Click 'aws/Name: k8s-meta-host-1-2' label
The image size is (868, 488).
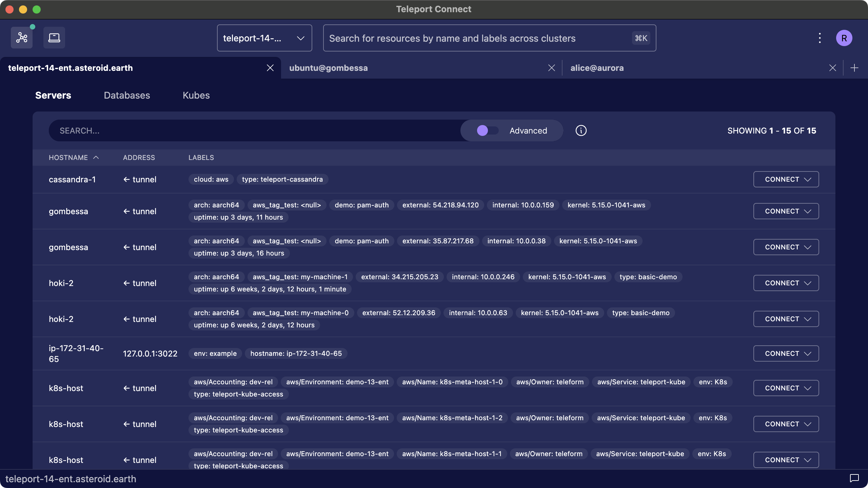tap(452, 418)
